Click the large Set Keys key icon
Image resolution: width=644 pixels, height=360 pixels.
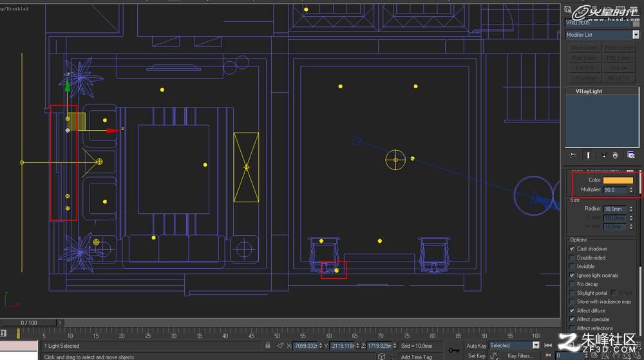(454, 350)
